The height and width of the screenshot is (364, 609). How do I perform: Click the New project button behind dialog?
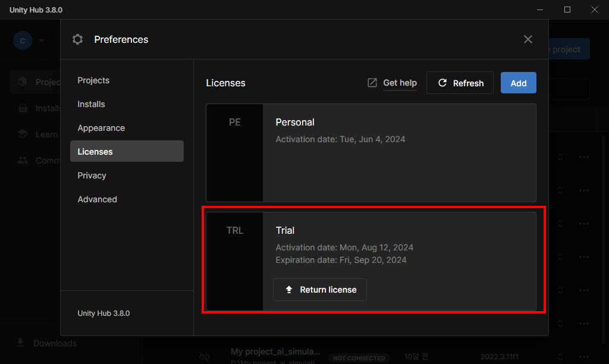(569, 49)
